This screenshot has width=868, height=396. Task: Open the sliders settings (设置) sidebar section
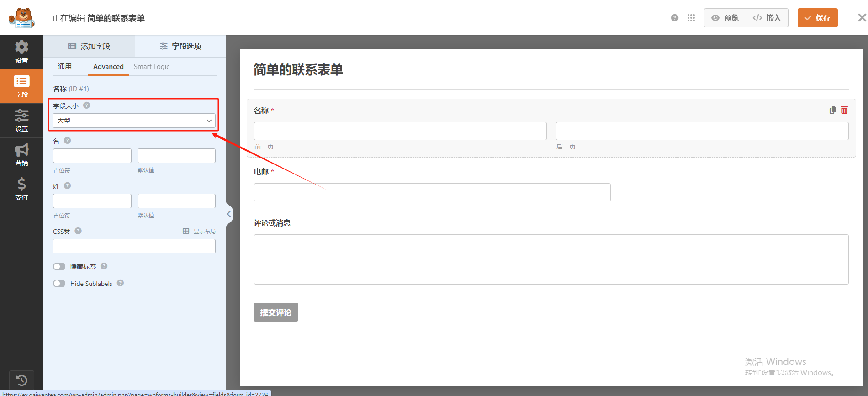tap(21, 121)
